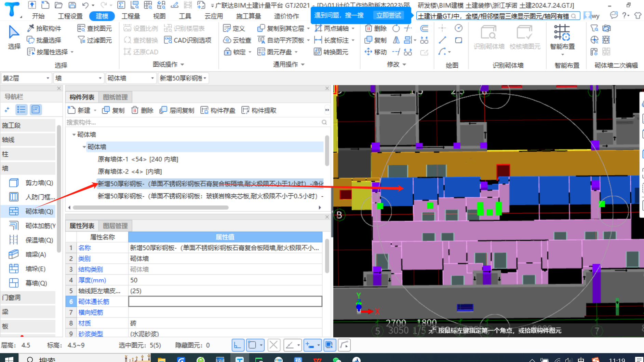Click the 厚度 value cell 50
This screenshot has height=362, width=644.
[x=225, y=280]
